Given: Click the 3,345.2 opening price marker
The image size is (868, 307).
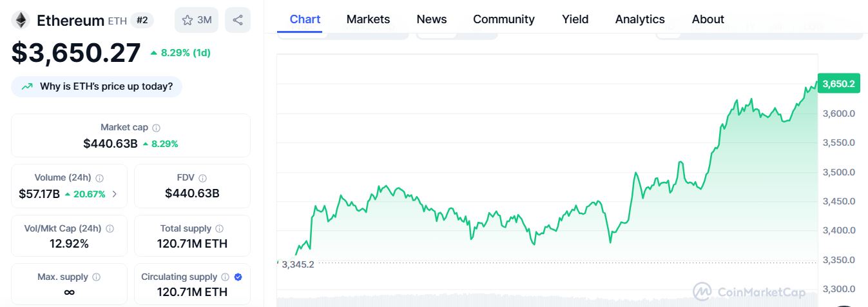Looking at the screenshot, I should [298, 264].
